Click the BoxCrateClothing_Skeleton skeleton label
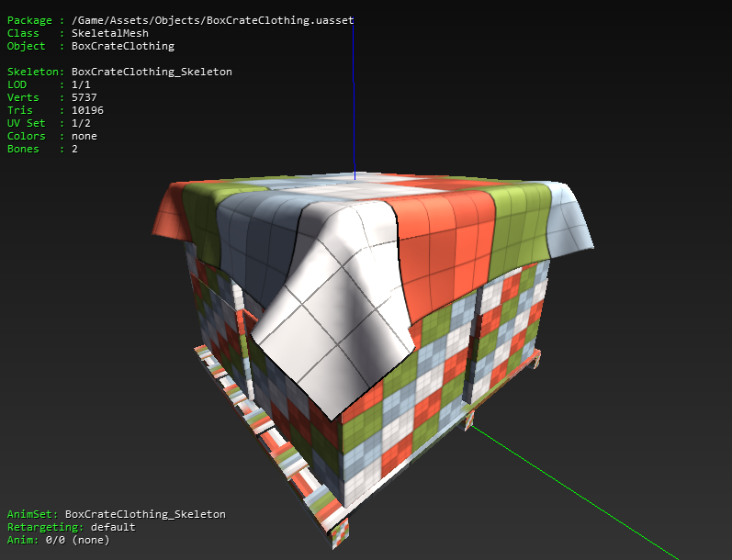Image resolution: width=732 pixels, height=560 pixels. point(152,72)
